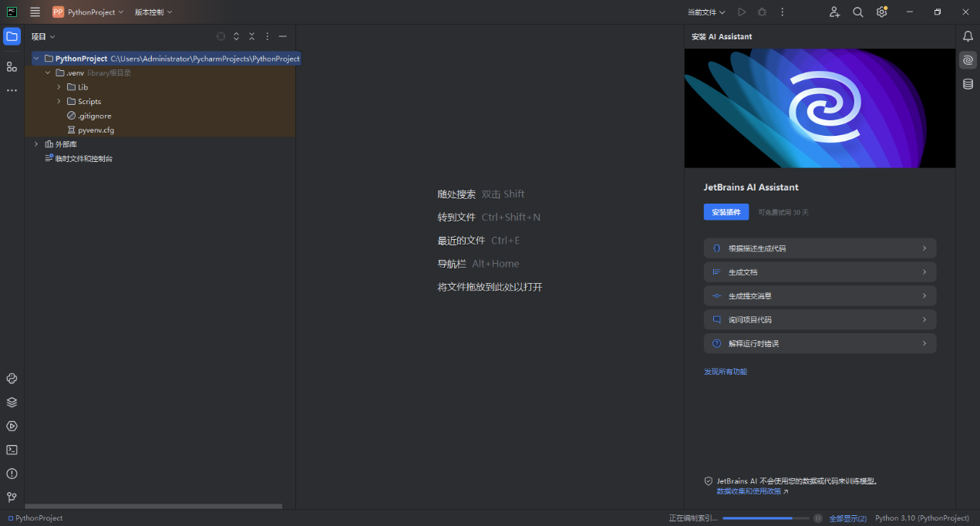This screenshot has width=980, height=526.
Task: Open the 发现所有功能 link
Action: (x=725, y=372)
